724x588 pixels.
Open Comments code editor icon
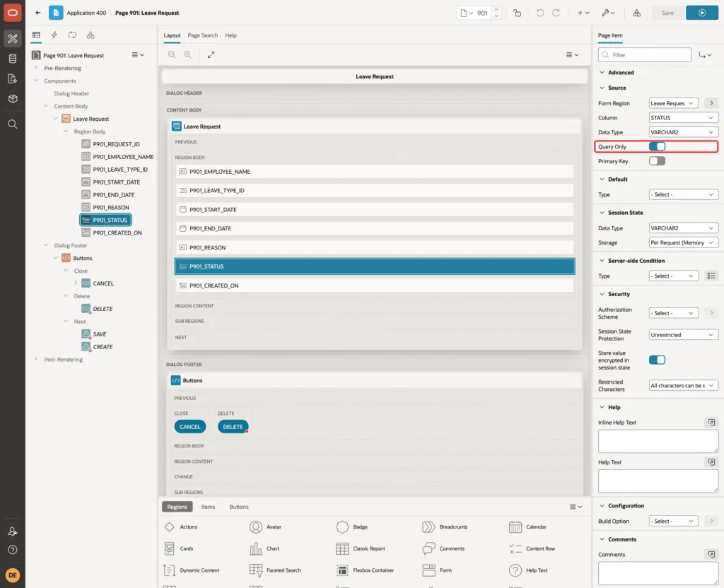711,554
